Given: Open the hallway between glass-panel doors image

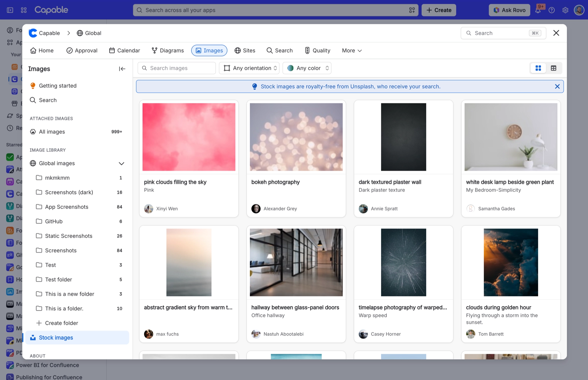Looking at the screenshot, I should [296, 262].
